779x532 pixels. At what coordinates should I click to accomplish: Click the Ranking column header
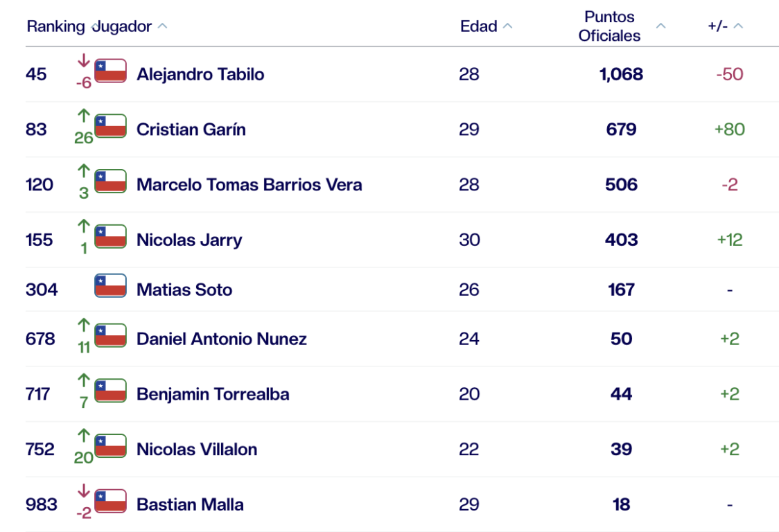pyautogui.click(x=55, y=26)
